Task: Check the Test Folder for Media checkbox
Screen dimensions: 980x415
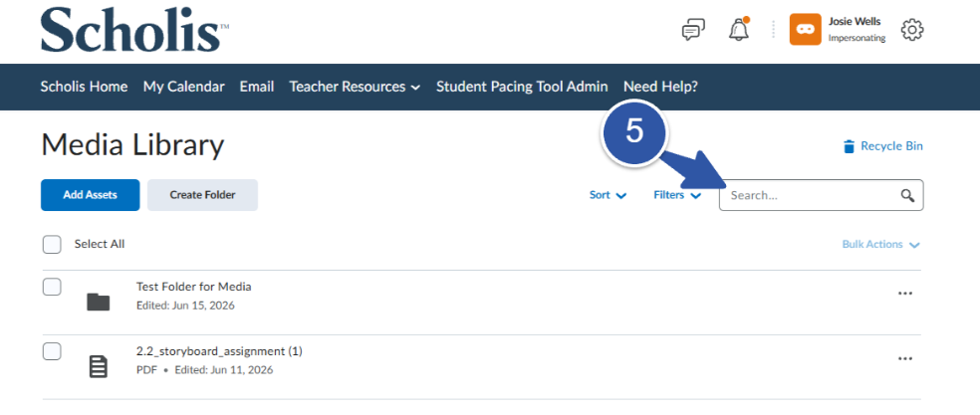Action: click(x=52, y=287)
